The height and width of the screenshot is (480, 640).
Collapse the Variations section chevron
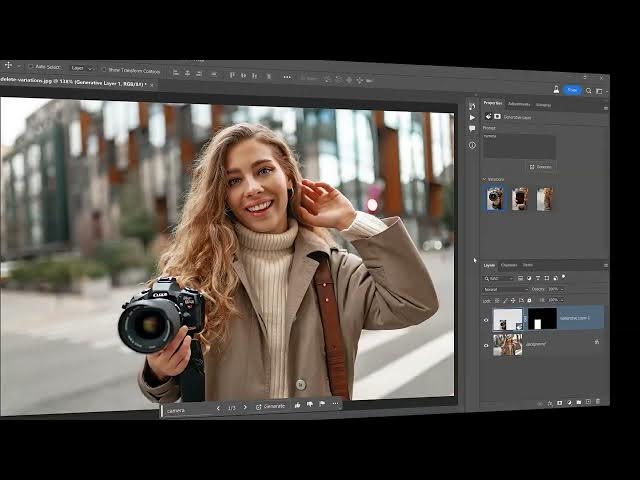(485, 180)
